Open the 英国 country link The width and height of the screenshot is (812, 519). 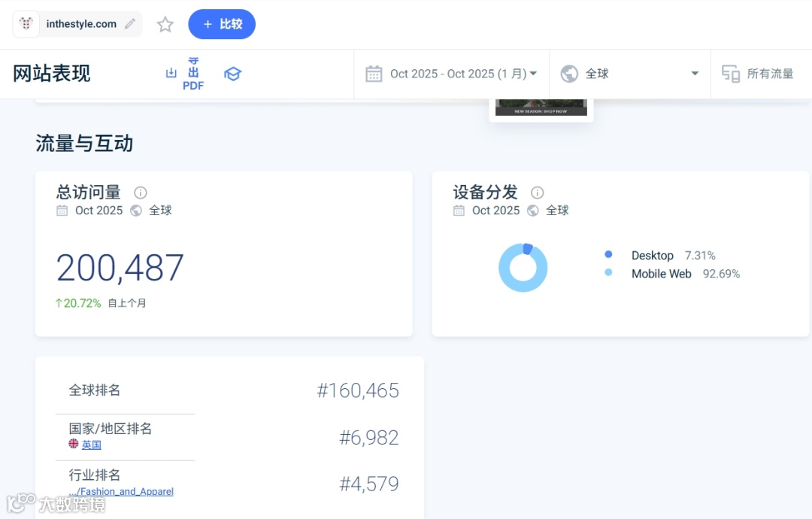[x=92, y=445]
